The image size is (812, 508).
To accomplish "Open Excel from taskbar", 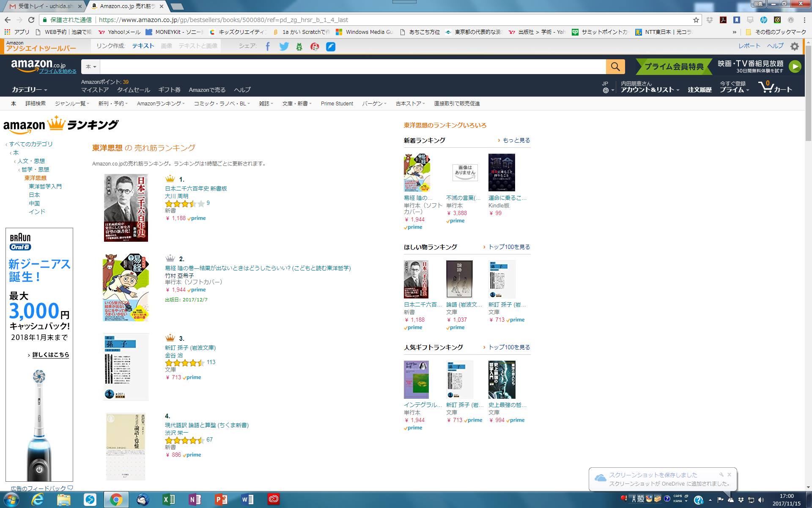I will (x=169, y=500).
